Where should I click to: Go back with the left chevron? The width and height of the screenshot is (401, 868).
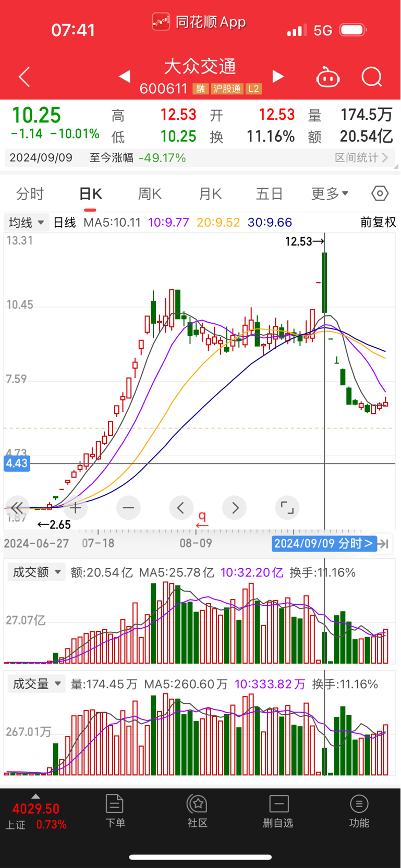(x=24, y=77)
